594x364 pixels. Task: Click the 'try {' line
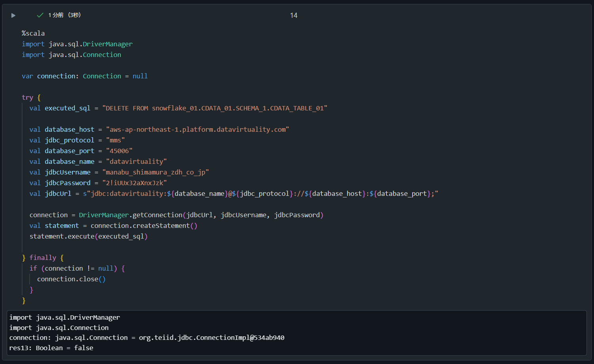point(31,97)
